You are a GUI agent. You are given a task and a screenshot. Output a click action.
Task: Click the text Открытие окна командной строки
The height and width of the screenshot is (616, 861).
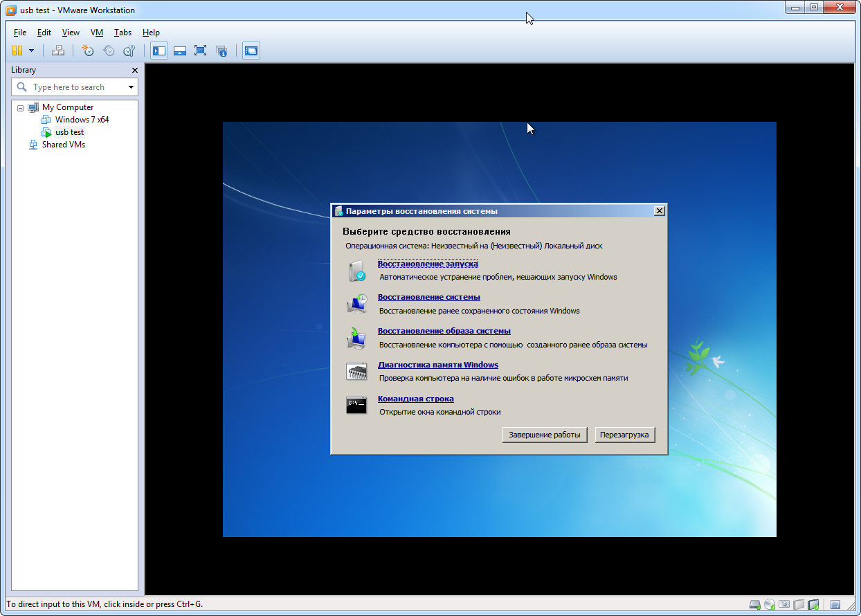click(440, 412)
